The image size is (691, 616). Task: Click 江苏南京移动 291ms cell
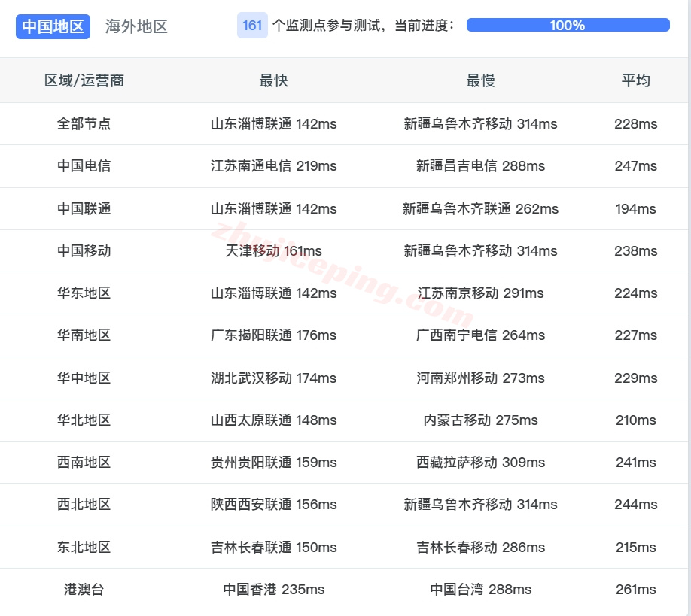pyautogui.click(x=480, y=293)
